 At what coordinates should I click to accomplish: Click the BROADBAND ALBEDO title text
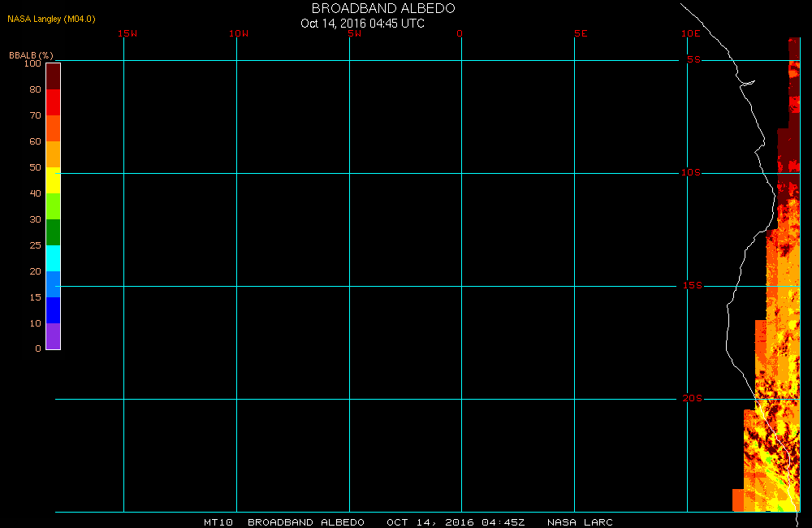click(383, 8)
